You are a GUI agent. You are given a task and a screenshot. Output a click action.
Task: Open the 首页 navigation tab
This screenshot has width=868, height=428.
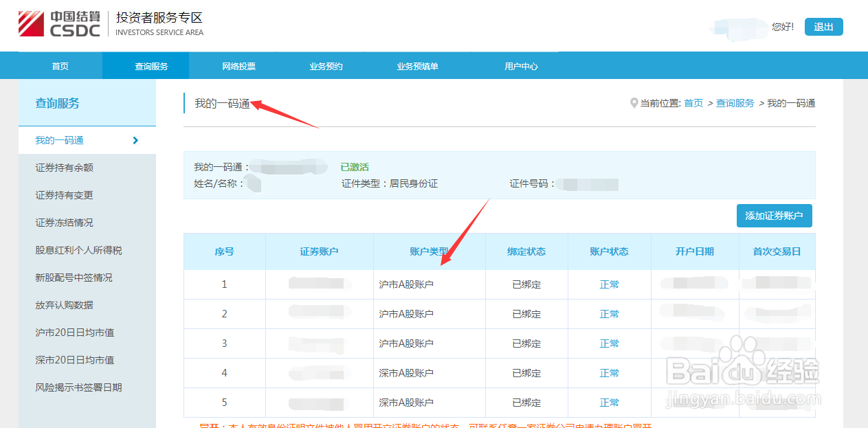coord(60,67)
